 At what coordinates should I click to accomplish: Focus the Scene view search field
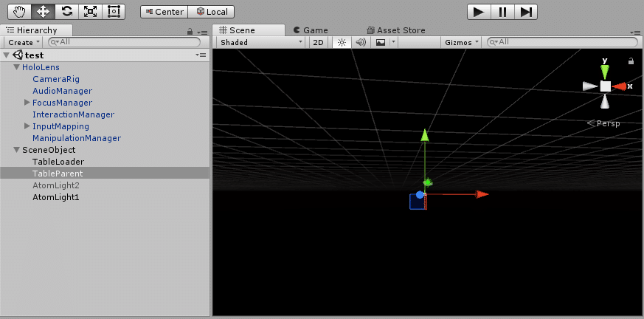click(x=562, y=42)
